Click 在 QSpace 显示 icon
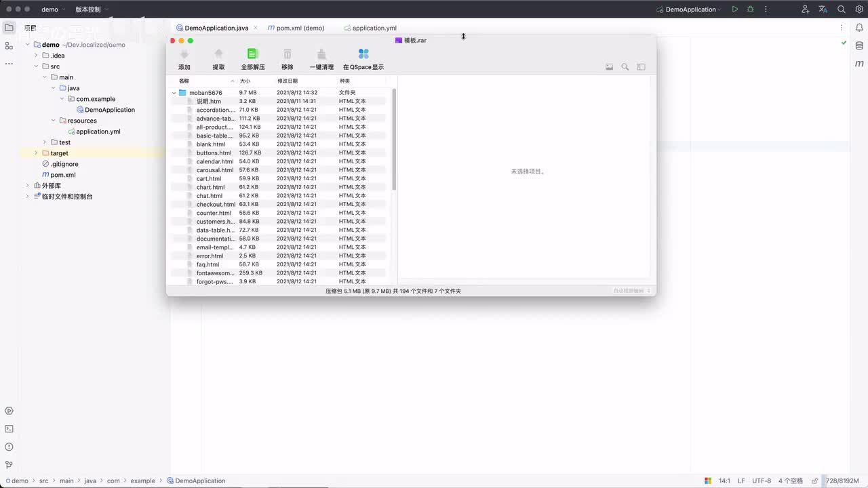Image resolution: width=868 pixels, height=488 pixels. [x=363, y=54]
